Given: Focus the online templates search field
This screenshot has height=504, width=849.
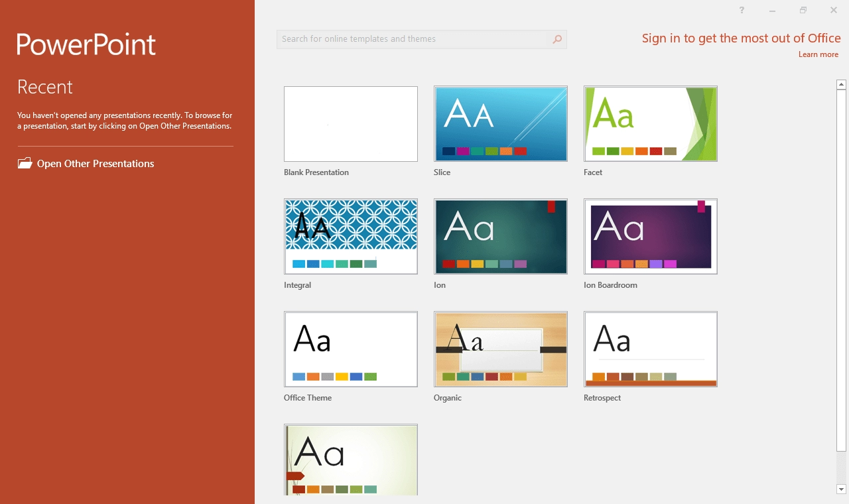Looking at the screenshot, I should pos(412,39).
